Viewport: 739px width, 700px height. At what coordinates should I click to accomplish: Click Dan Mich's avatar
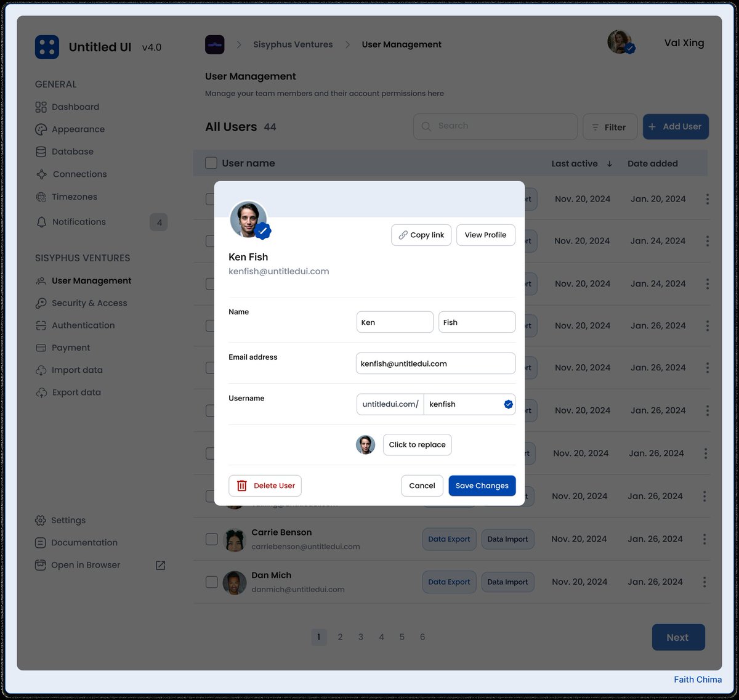(234, 582)
